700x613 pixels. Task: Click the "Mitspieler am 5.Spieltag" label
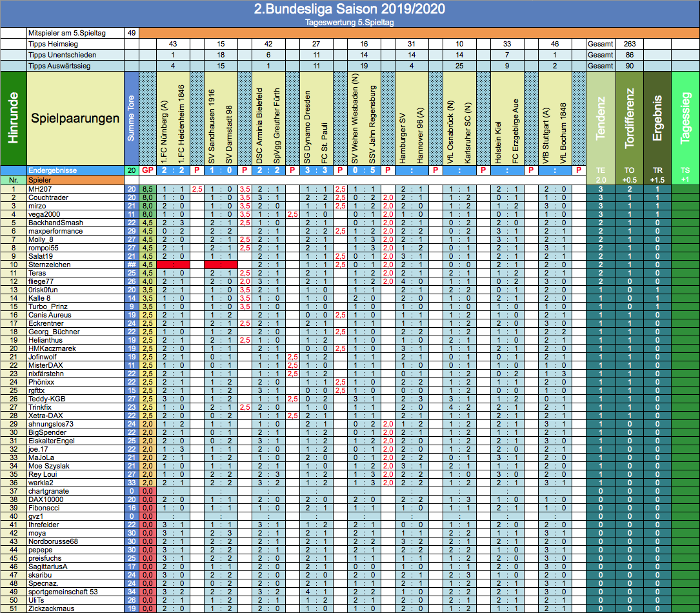pyautogui.click(x=67, y=33)
